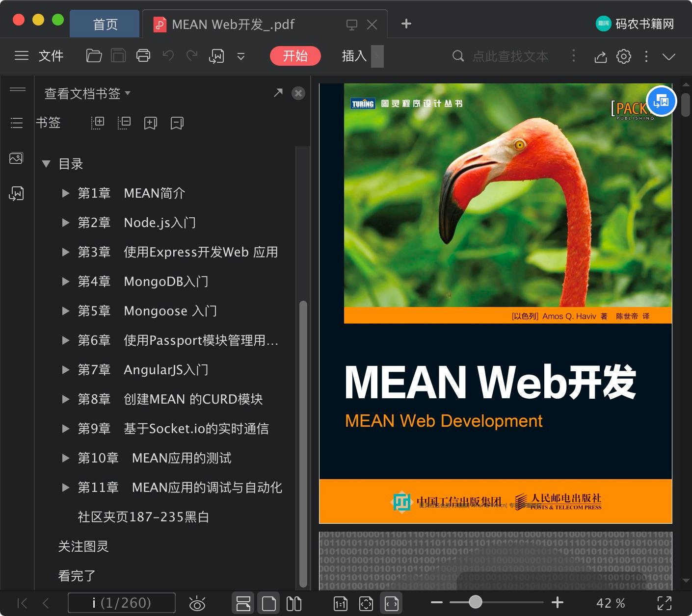
Task: Open settings gear icon
Action: coord(624,56)
